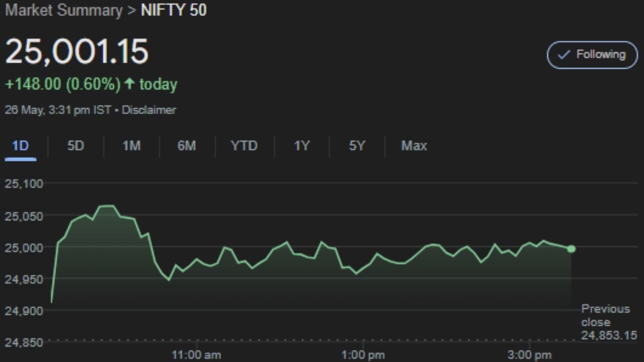Click the 26 May, 3:31 pm IST timestamp

coord(58,110)
